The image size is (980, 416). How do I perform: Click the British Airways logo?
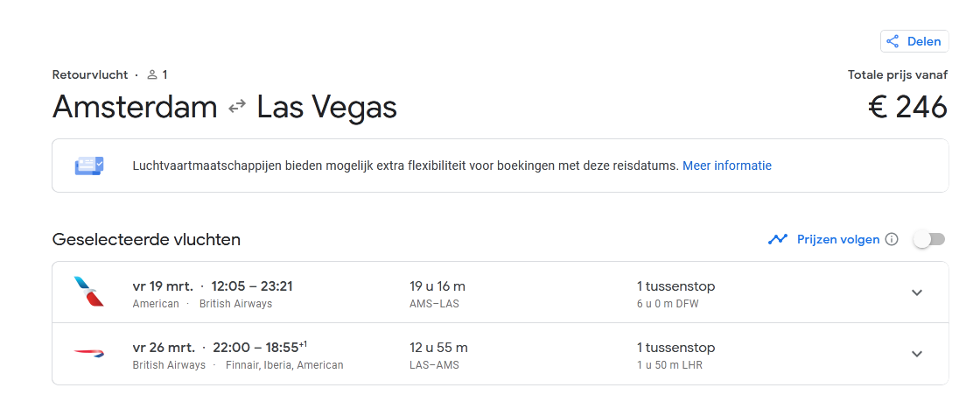pyautogui.click(x=89, y=353)
